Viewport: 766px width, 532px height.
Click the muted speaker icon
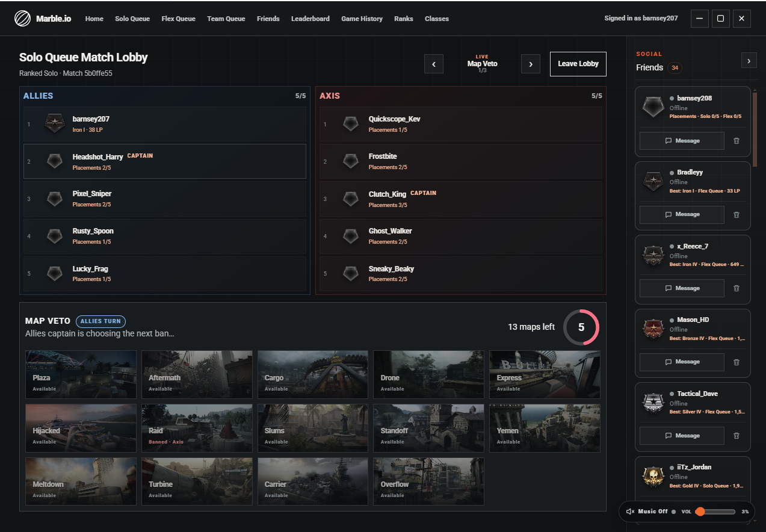point(630,512)
